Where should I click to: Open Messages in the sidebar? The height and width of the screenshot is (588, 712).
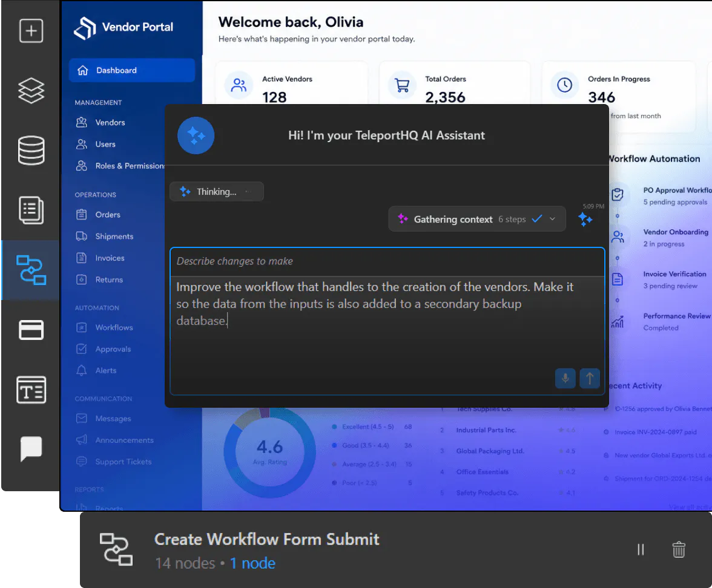point(113,419)
